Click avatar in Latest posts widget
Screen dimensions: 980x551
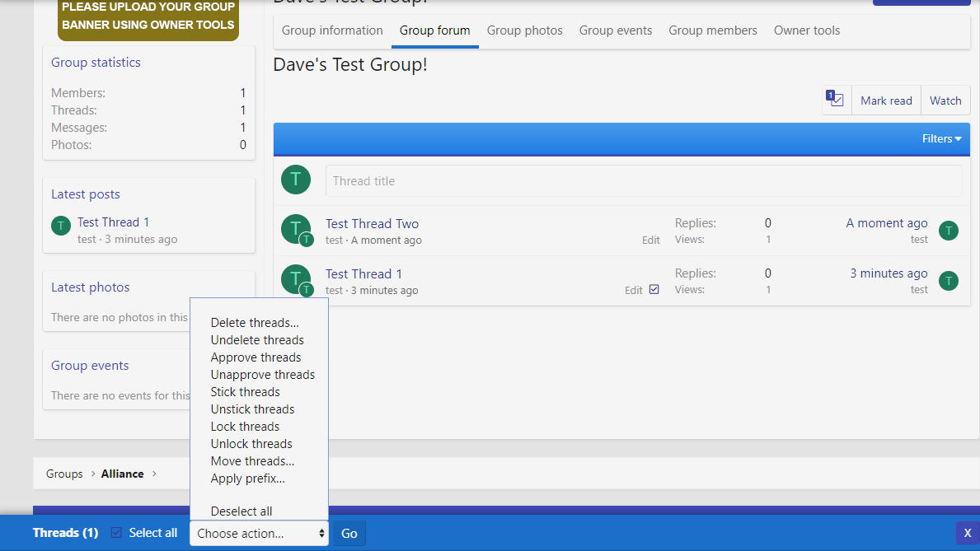click(61, 226)
